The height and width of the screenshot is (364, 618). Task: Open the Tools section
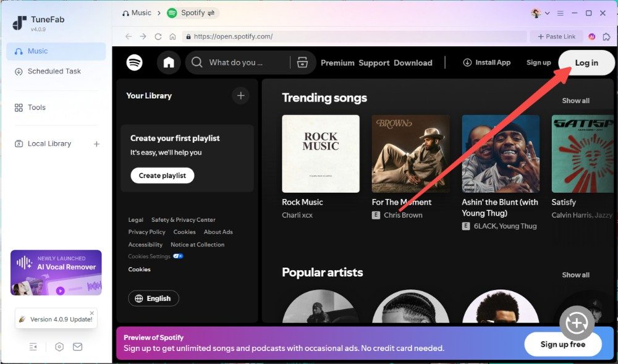(56, 108)
